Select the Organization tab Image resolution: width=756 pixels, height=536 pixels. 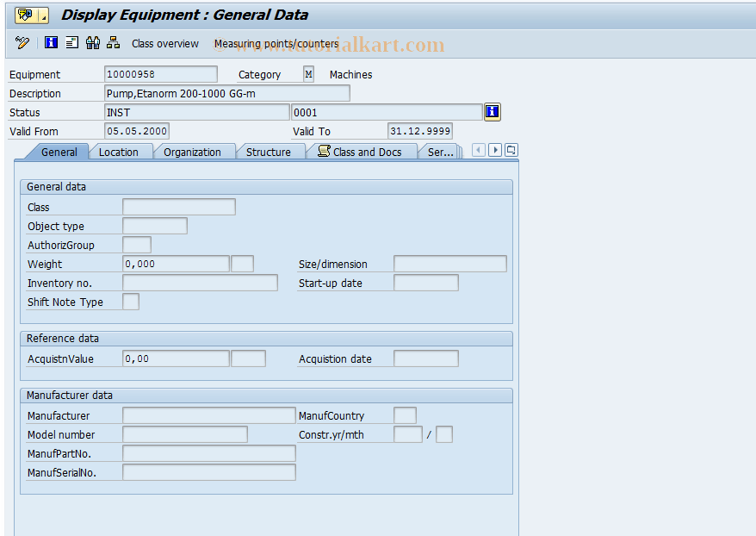tap(194, 151)
